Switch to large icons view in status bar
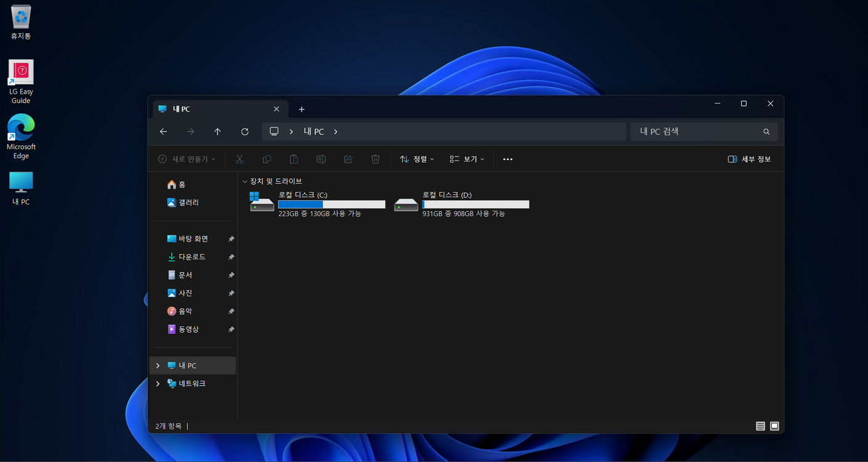 [774, 426]
